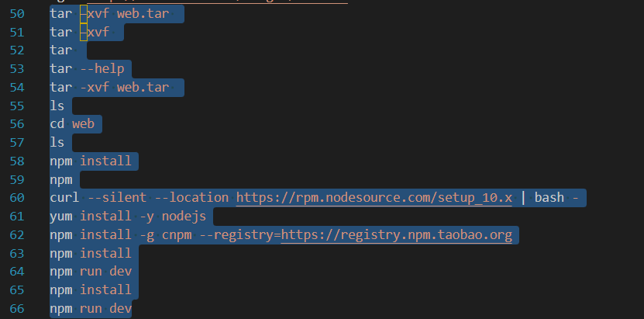Click line number 53 in gutter

[17, 68]
